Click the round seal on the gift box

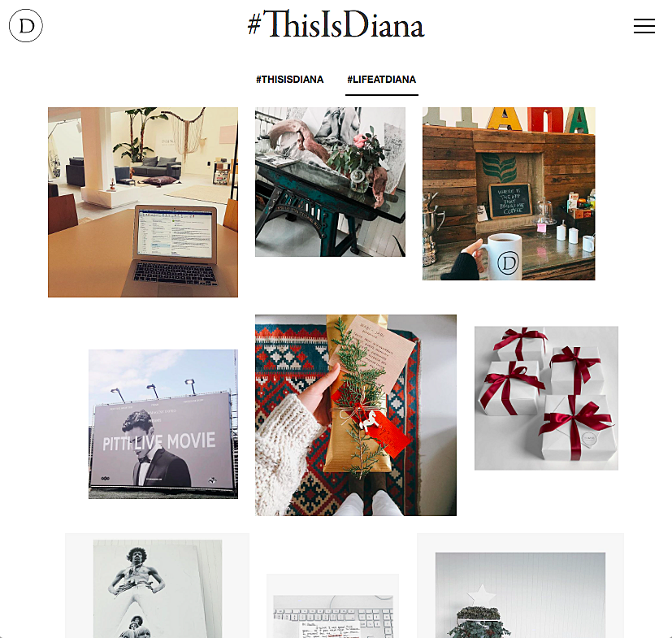(x=589, y=439)
